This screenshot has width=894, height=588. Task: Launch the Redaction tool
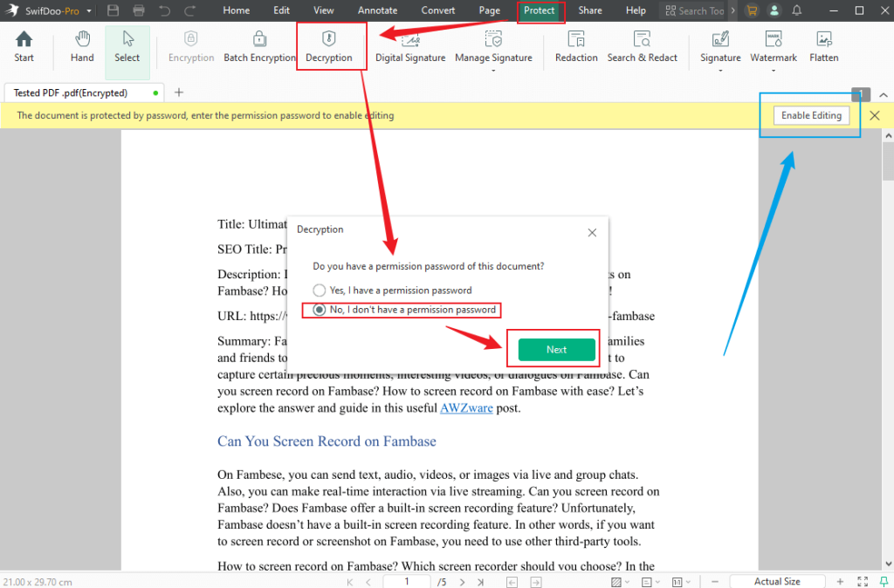pos(576,45)
